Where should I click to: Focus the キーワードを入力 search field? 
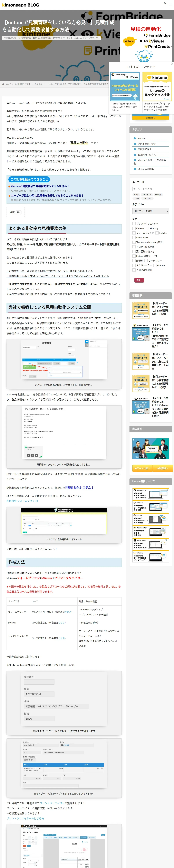click(x=150, y=189)
